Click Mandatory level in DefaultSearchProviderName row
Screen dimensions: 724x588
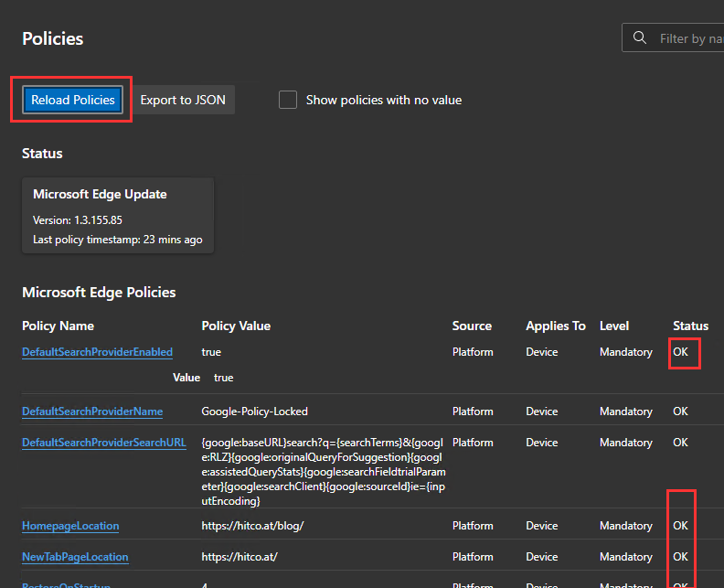click(625, 412)
